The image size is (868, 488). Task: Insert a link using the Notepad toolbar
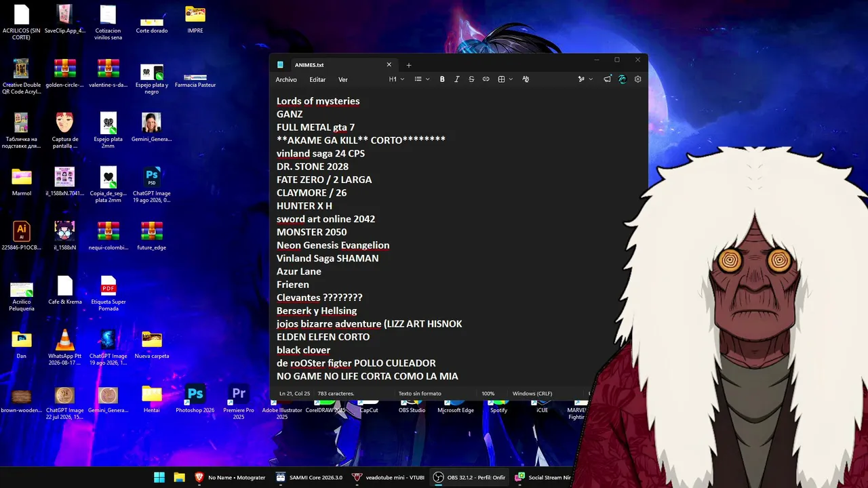pyautogui.click(x=486, y=79)
